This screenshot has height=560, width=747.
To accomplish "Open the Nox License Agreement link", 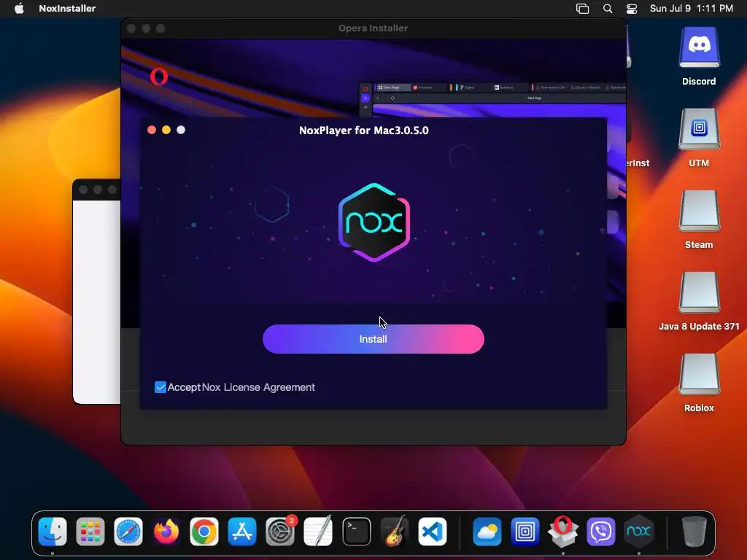I will click(x=258, y=387).
